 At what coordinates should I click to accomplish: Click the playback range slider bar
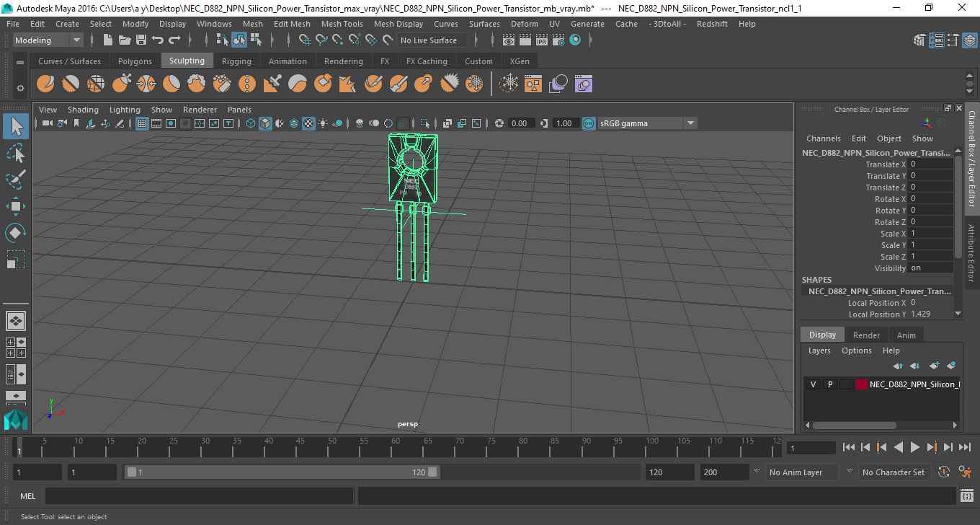[281, 472]
